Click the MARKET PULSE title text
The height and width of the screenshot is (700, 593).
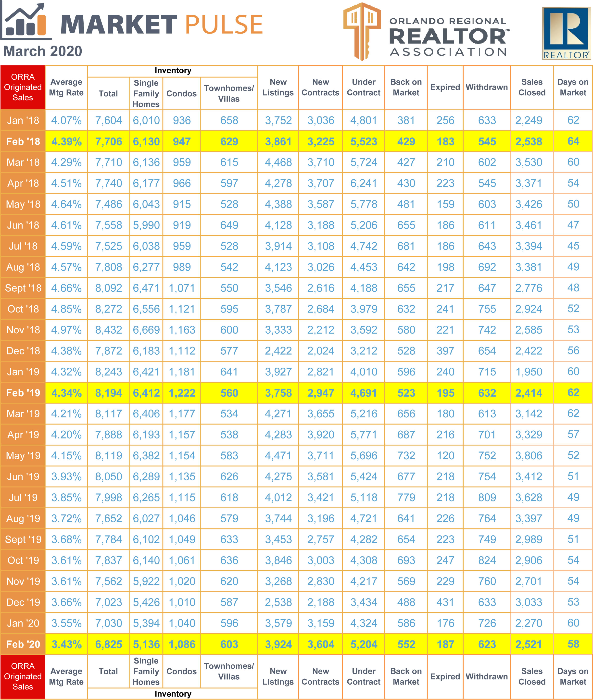click(x=162, y=25)
